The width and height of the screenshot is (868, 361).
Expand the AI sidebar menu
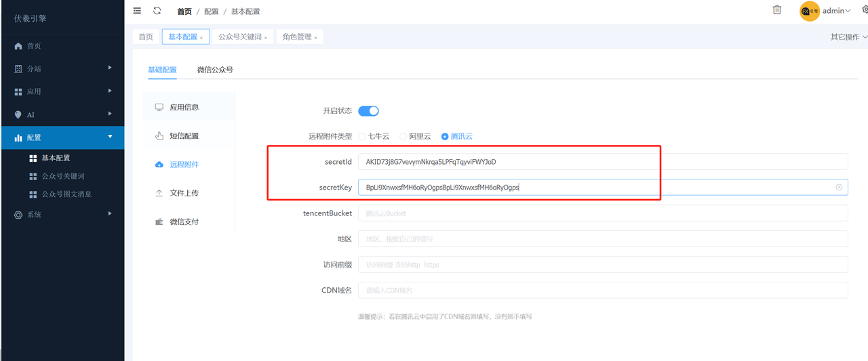110,114
